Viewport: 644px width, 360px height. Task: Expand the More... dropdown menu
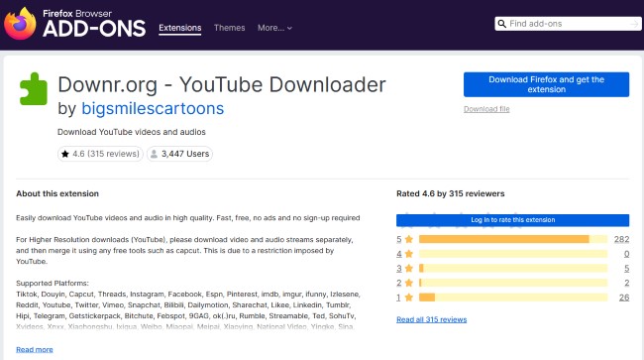(x=274, y=28)
